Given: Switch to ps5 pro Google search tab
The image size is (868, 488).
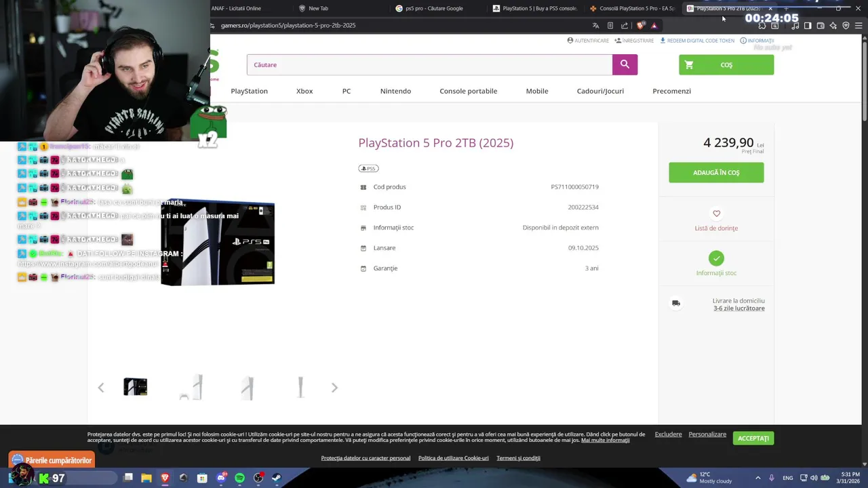Looking at the screenshot, I should coord(434,8).
